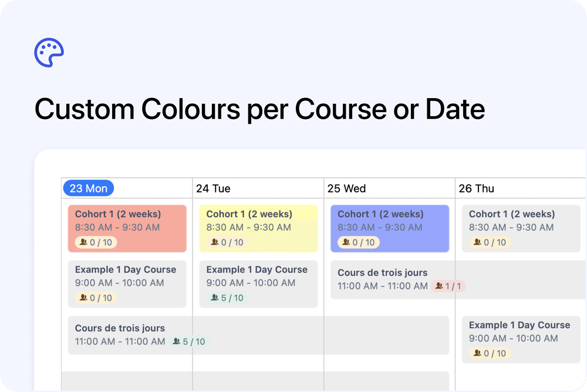Select Wednesday's blue Cohort 1 (2 weeks) event

point(389,228)
